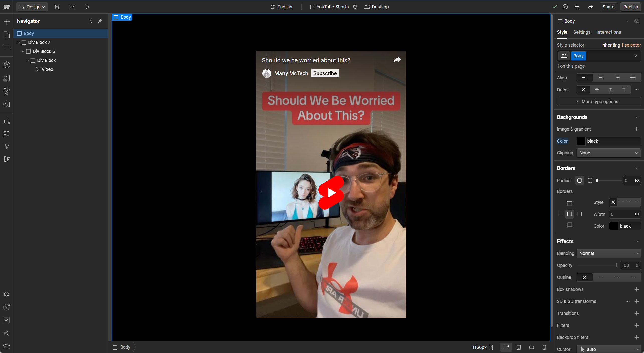Open the Assets image icon
644x353 pixels.
(x=7, y=104)
